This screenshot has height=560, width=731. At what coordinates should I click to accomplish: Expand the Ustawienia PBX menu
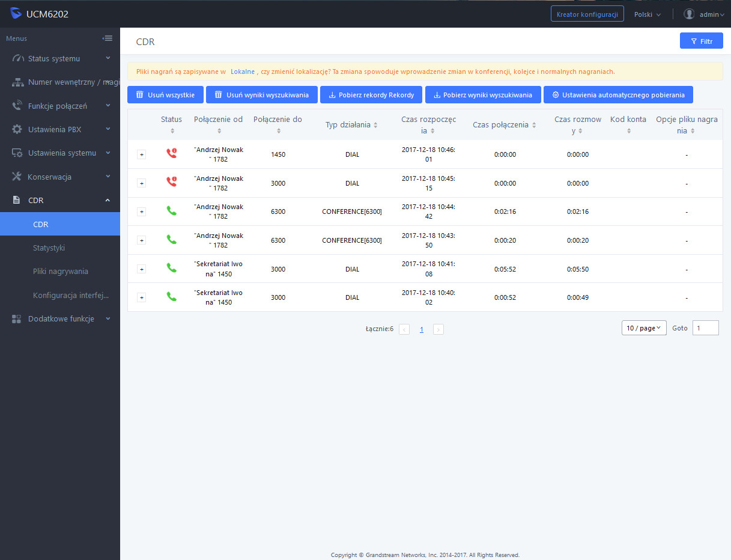60,129
